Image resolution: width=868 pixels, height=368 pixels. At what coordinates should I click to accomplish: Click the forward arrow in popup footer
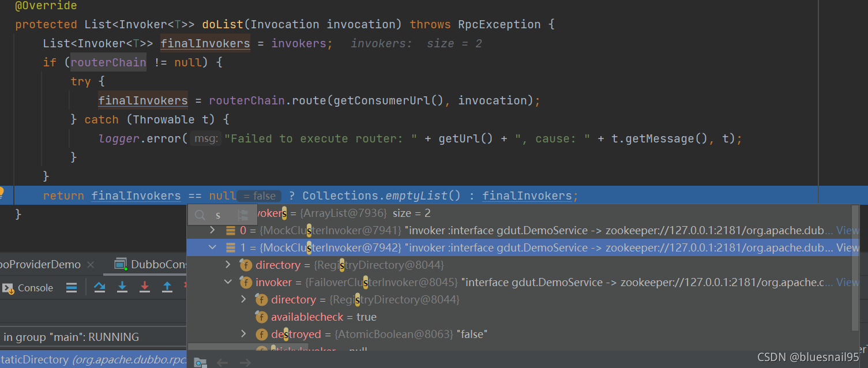[245, 362]
